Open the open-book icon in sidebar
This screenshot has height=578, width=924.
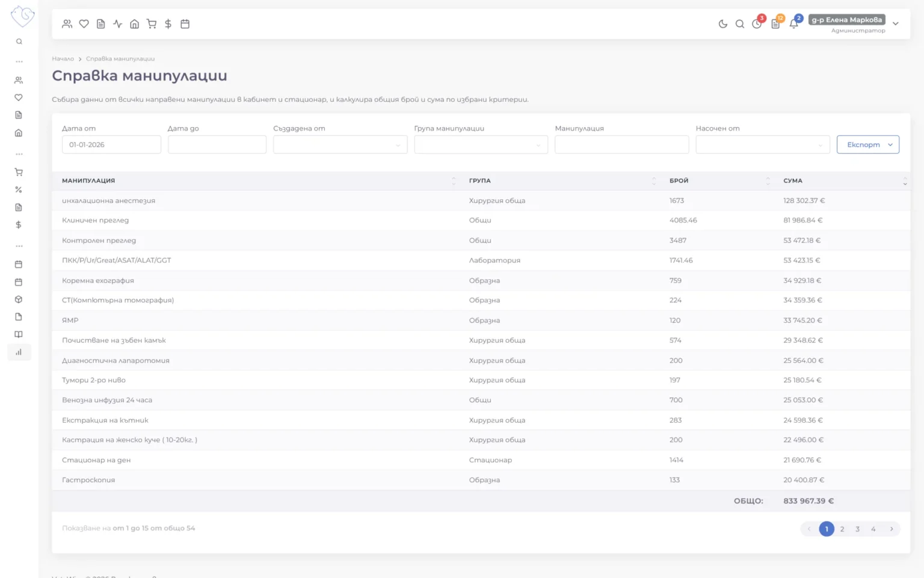19,334
